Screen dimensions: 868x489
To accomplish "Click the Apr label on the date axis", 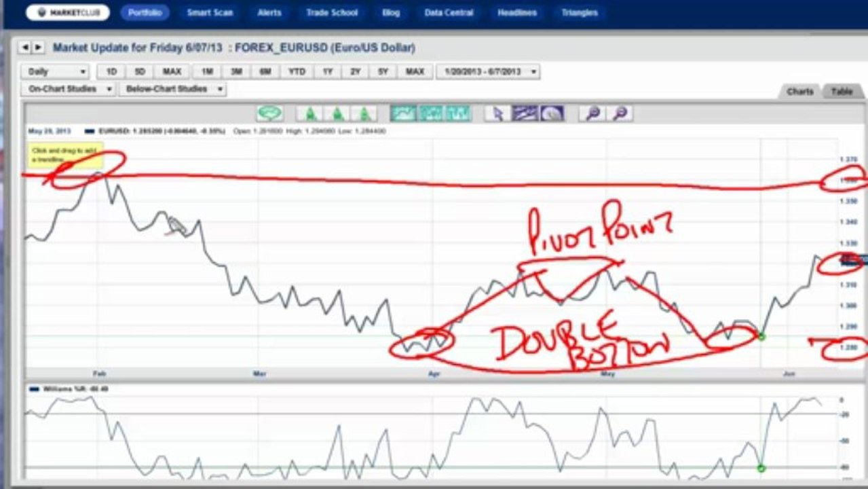I will [434, 374].
